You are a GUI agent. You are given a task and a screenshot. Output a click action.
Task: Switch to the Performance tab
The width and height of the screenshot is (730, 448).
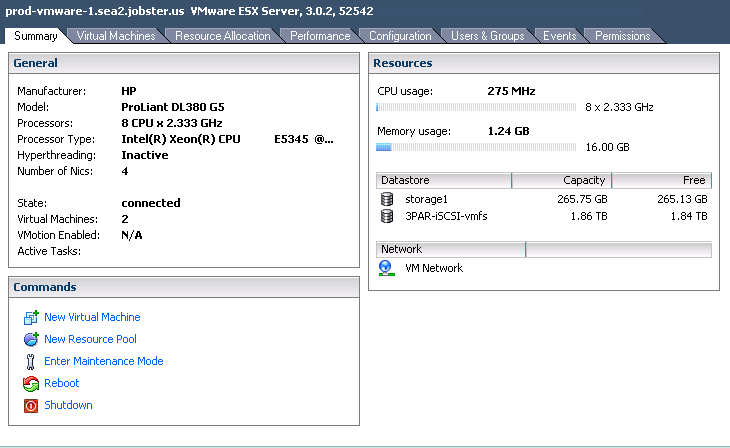(320, 36)
